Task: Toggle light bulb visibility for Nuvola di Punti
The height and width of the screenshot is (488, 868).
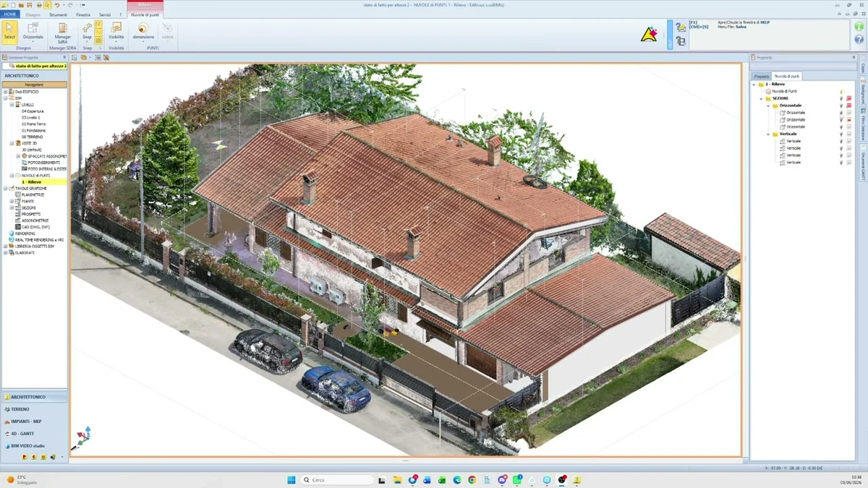Action: tap(841, 91)
